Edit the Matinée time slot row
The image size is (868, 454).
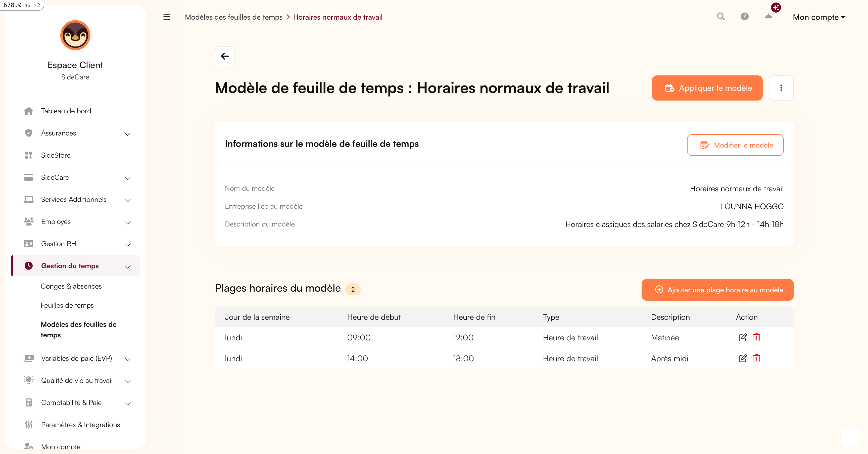pyautogui.click(x=743, y=337)
